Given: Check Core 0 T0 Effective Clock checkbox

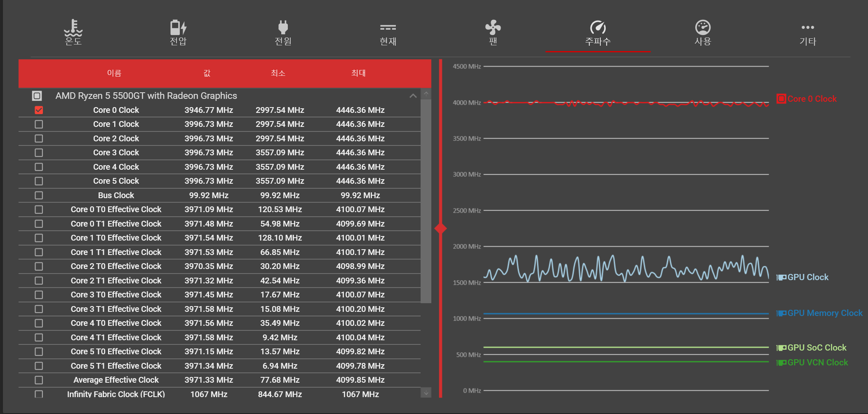Looking at the screenshot, I should (x=39, y=209).
